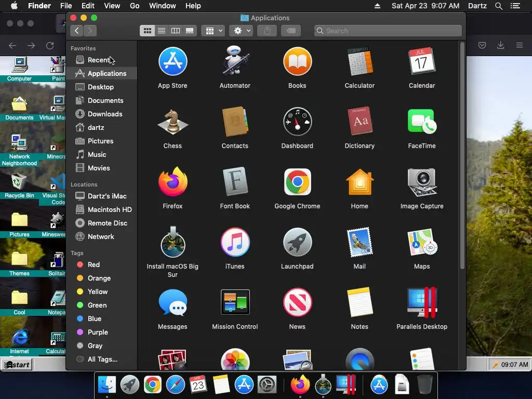Screen dimensions: 532x399
Task: Select the FaceTime app icon
Action: [x=422, y=122]
